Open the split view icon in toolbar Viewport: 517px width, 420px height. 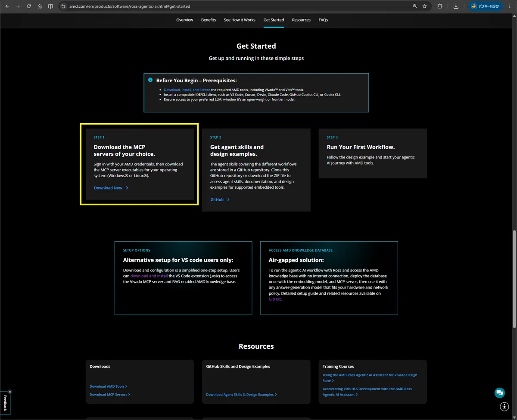point(50,6)
